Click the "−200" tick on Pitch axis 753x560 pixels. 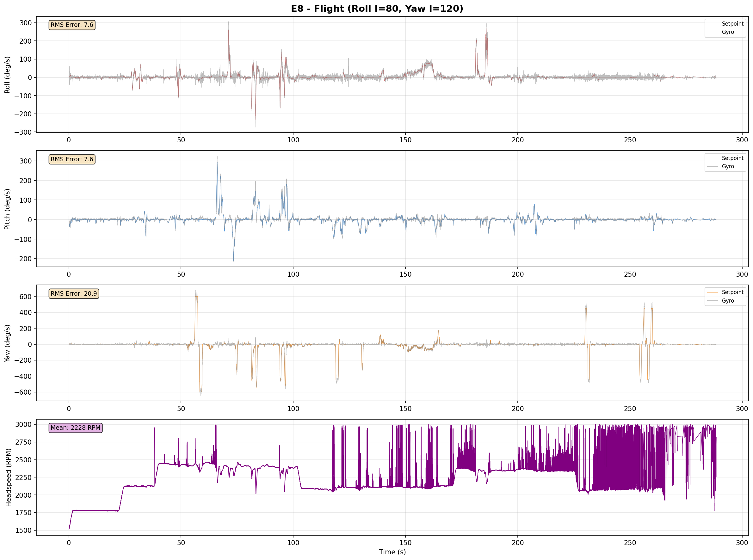(23, 259)
